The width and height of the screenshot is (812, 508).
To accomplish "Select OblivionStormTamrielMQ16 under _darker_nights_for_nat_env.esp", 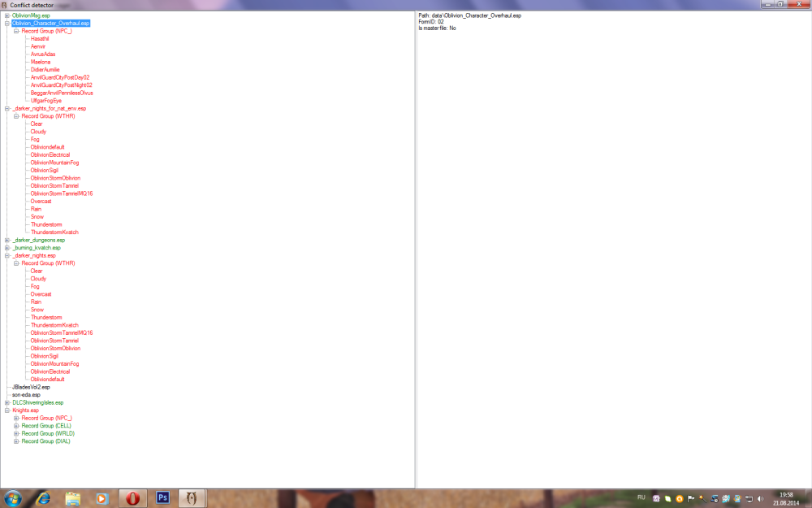I will coord(62,193).
